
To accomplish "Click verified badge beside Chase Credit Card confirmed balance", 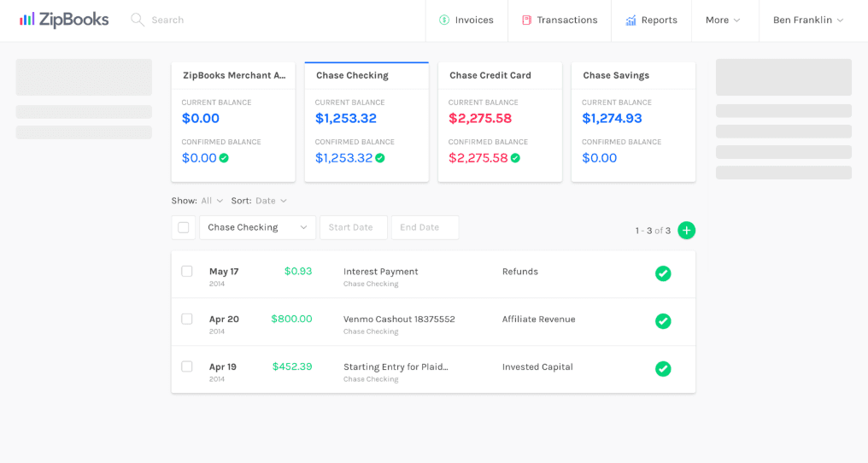I will (x=515, y=158).
